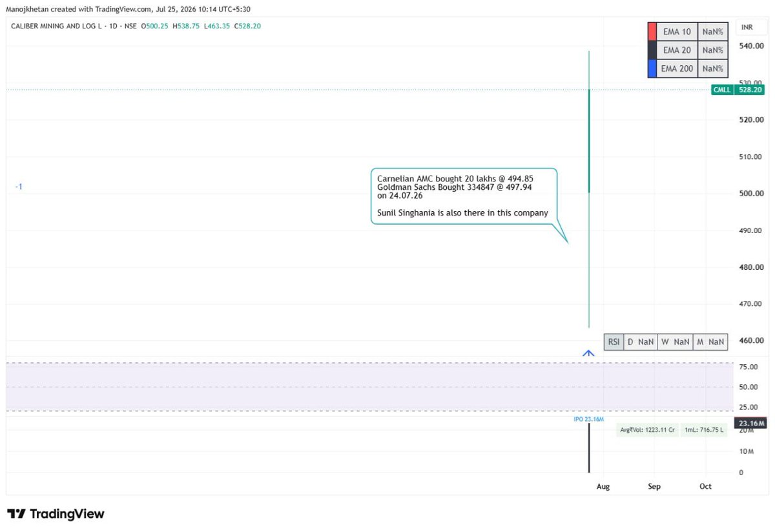Screen dimensions: 775x532
Task: Click the IPO 23.16M volume label
Action: (588, 420)
